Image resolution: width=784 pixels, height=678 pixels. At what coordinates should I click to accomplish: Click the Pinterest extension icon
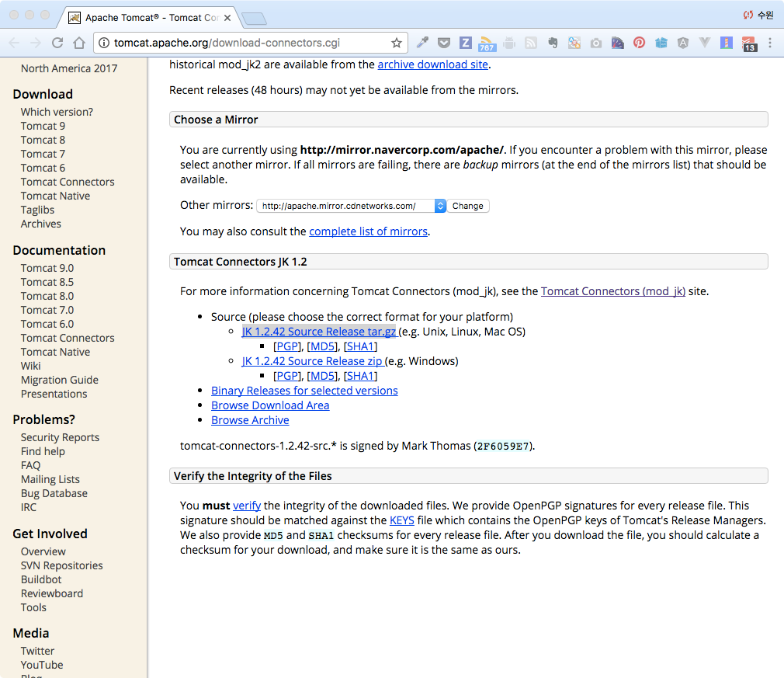[640, 43]
